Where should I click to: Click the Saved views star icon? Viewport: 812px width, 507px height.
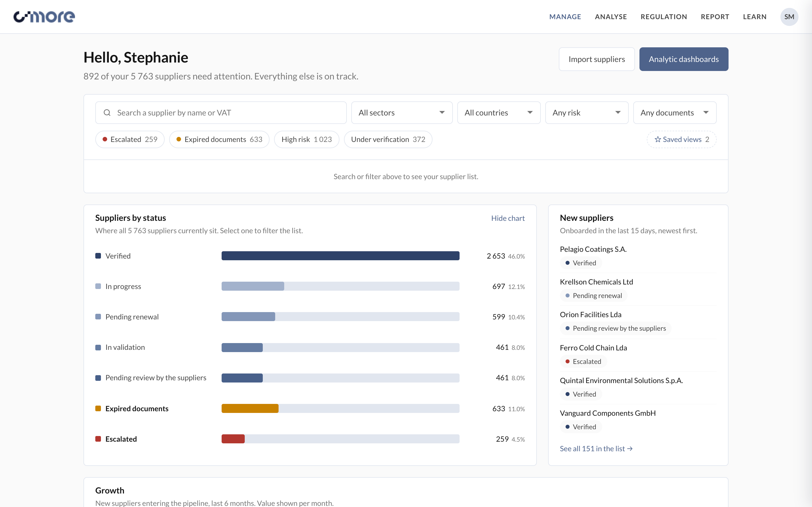pos(658,139)
